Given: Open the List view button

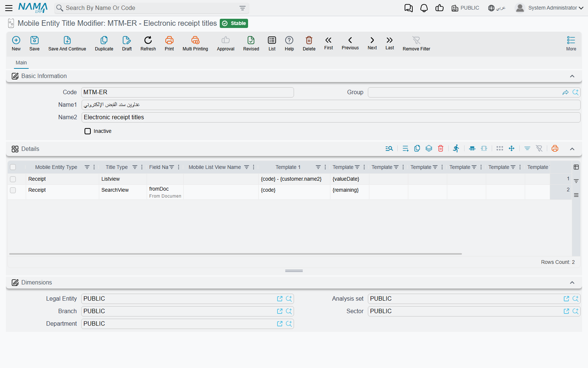Looking at the screenshot, I should 272,43.
